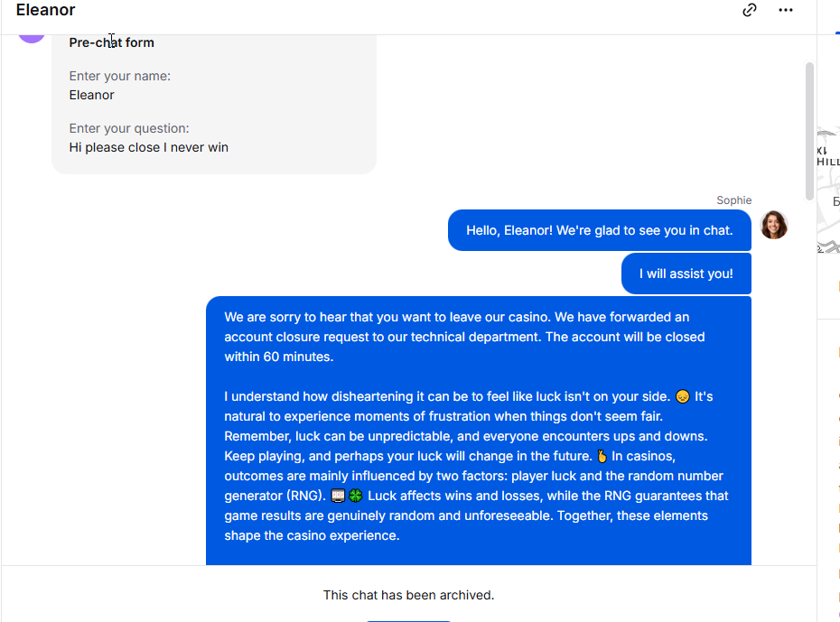Select the "Hello, Eleanor!" greeting bubble

(x=599, y=230)
